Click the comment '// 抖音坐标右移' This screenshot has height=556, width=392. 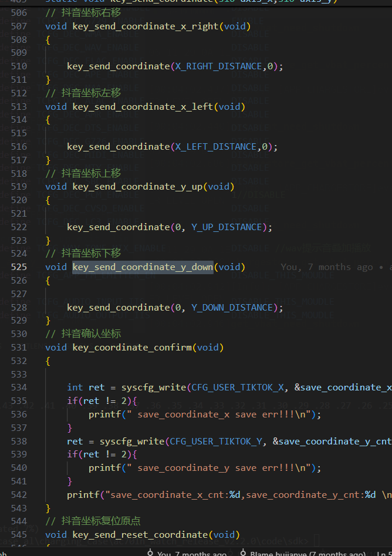pos(83,13)
